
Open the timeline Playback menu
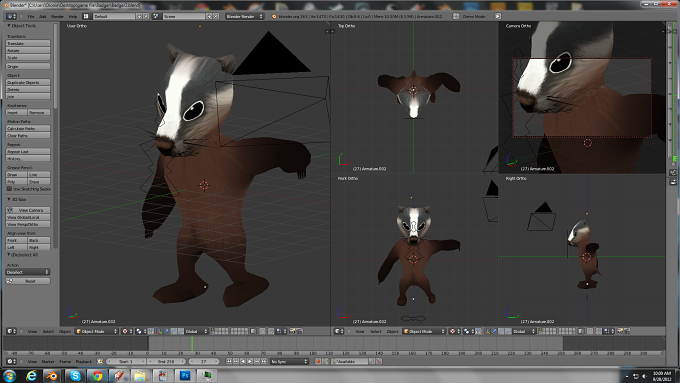(84, 361)
